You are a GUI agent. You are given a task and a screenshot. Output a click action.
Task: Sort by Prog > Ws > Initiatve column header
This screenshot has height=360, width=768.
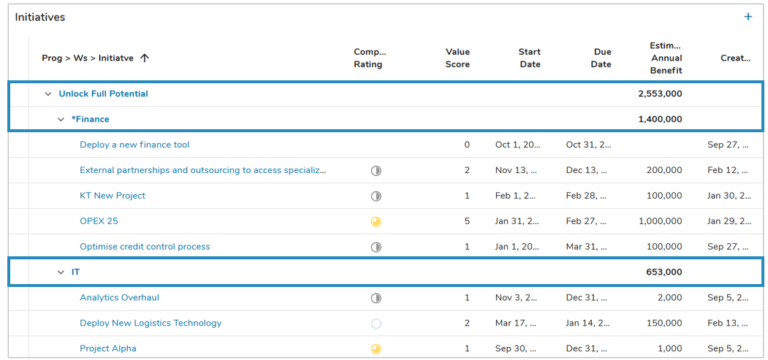point(88,58)
